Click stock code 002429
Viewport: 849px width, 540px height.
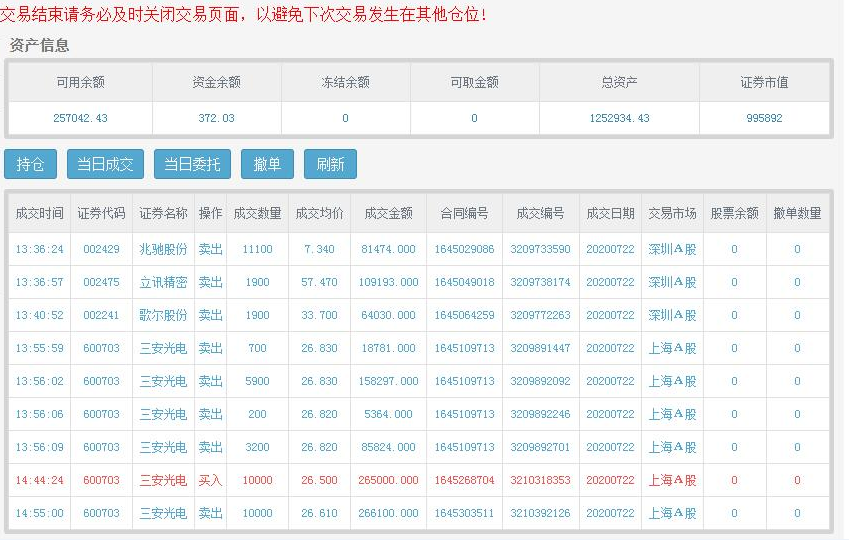[x=101, y=249]
